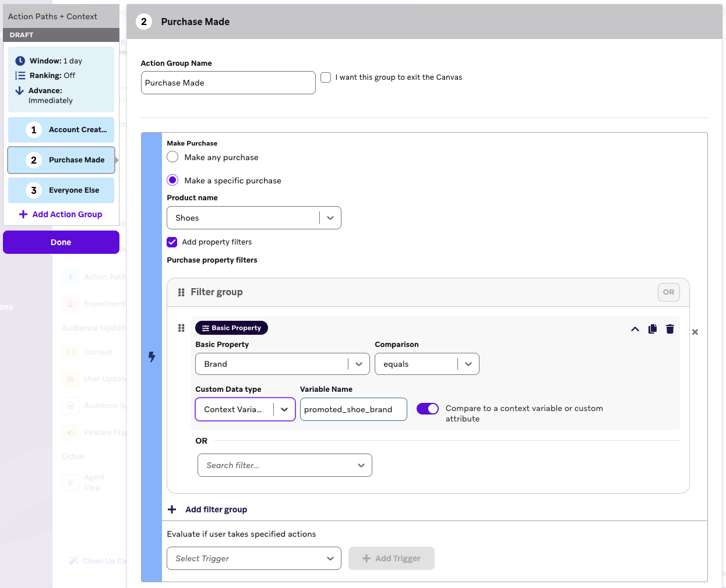
Task: Select Make any purchase radio option
Action: pos(172,157)
